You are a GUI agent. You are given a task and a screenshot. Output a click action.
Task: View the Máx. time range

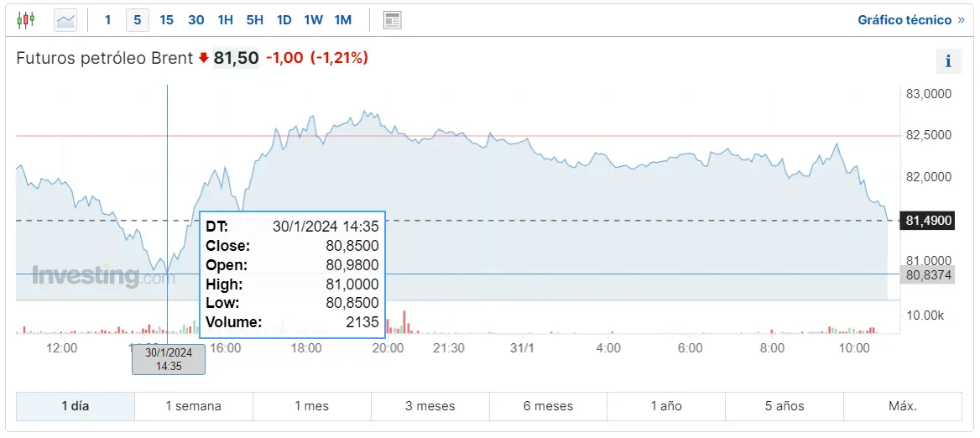tap(902, 406)
